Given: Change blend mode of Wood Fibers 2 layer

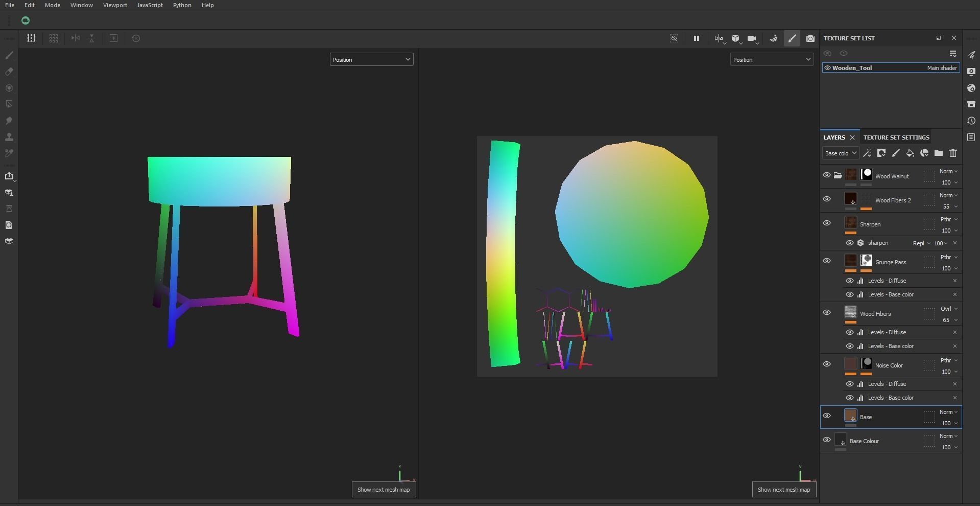Looking at the screenshot, I should click(948, 196).
